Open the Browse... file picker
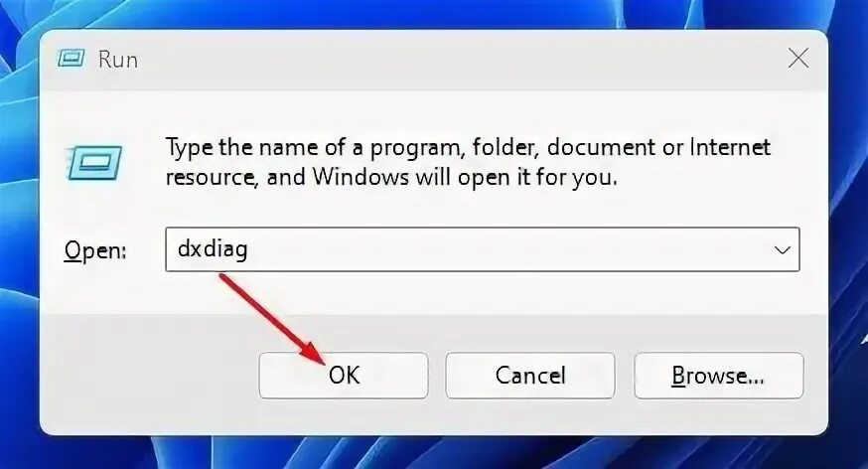868x469 pixels. click(x=719, y=376)
